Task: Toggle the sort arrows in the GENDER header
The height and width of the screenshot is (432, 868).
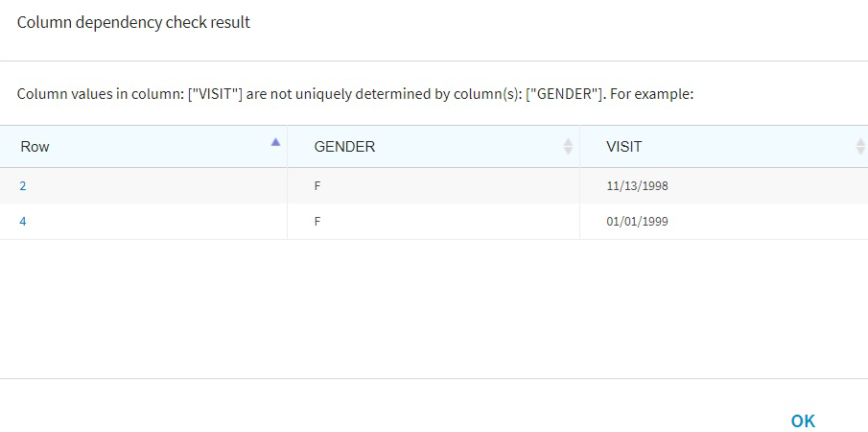Action: [x=568, y=147]
